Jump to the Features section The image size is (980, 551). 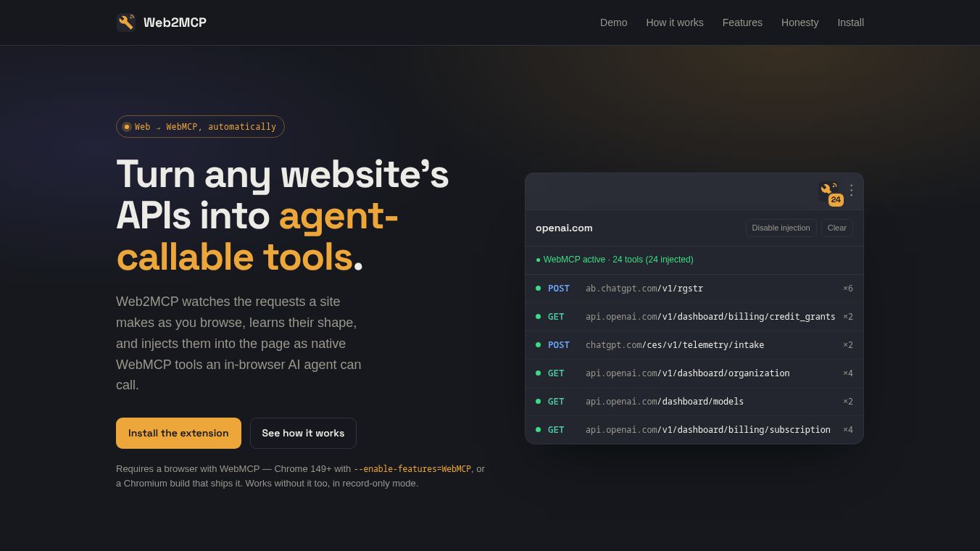pyautogui.click(x=742, y=22)
